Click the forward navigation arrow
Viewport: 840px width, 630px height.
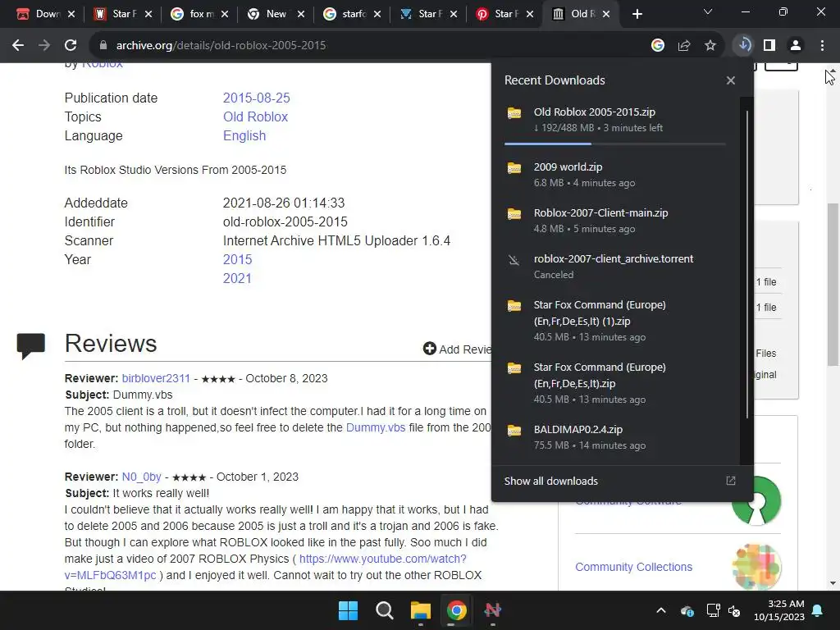tap(44, 46)
